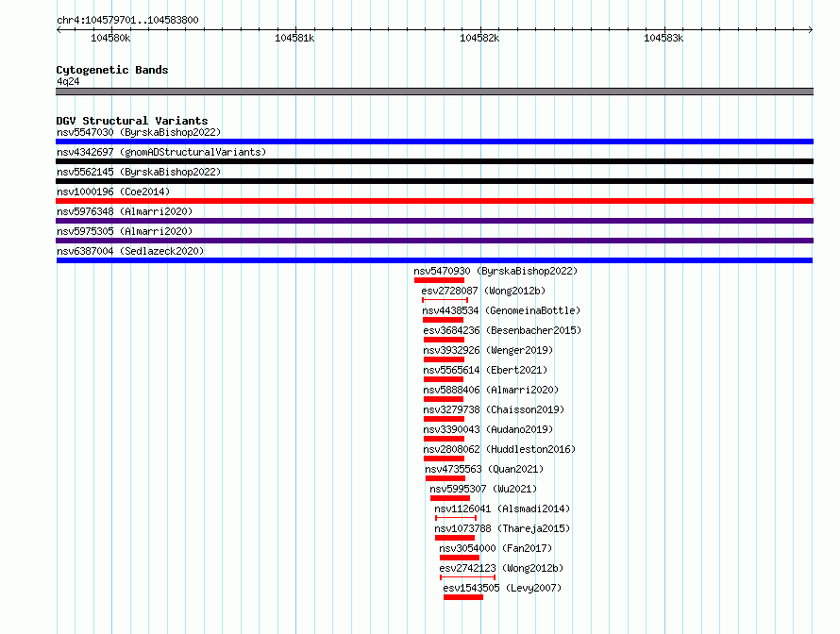Click the nsv5547030 (ByrskaBishop2022) label

tap(139, 132)
